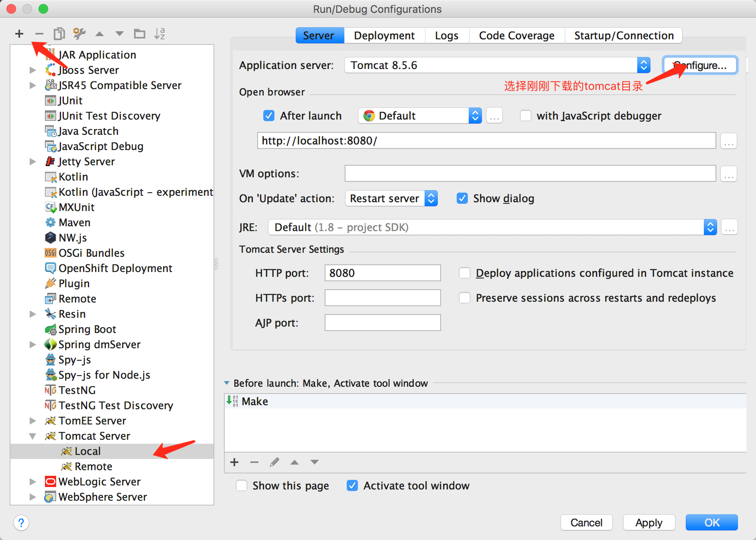Click the move configuration up arrow
Screen dimensions: 756x540
pyautogui.click(x=100, y=34)
